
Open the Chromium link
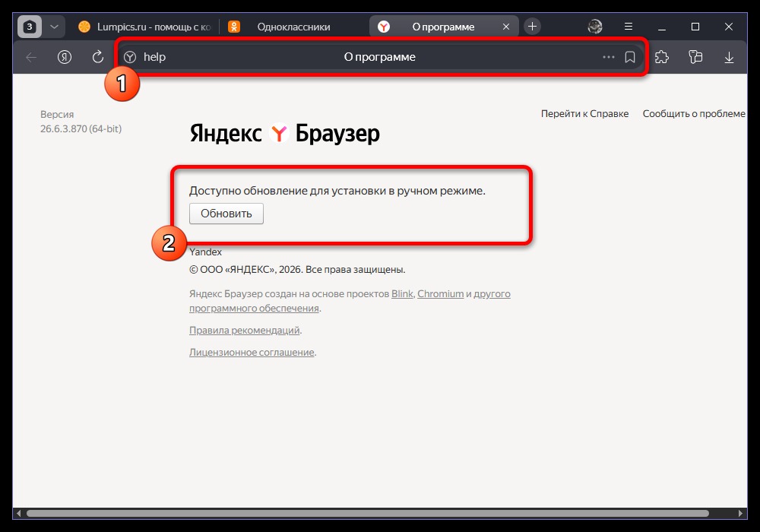pyautogui.click(x=441, y=294)
